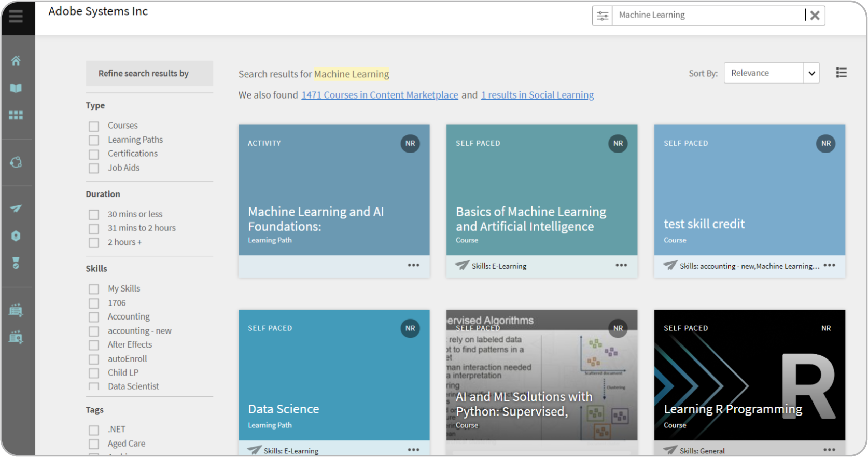868x457 pixels.
Task: Open Badges hexagon icon in sidebar
Action: click(x=16, y=236)
